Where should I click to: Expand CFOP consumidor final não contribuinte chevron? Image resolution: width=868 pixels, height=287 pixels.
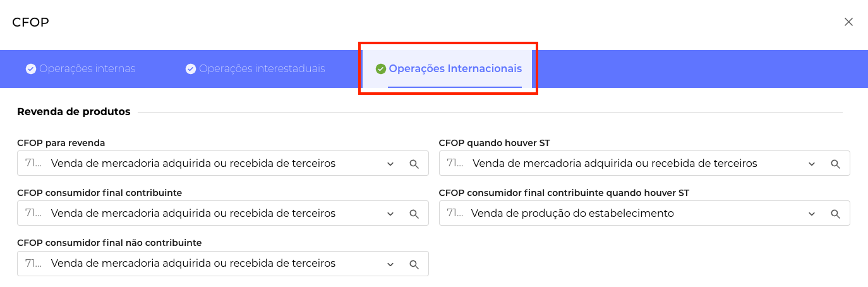pyautogui.click(x=390, y=264)
